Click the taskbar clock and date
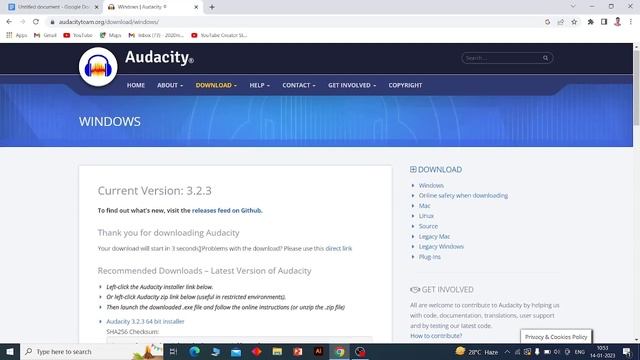Screen dimensions: 640x360 [x=602, y=351]
